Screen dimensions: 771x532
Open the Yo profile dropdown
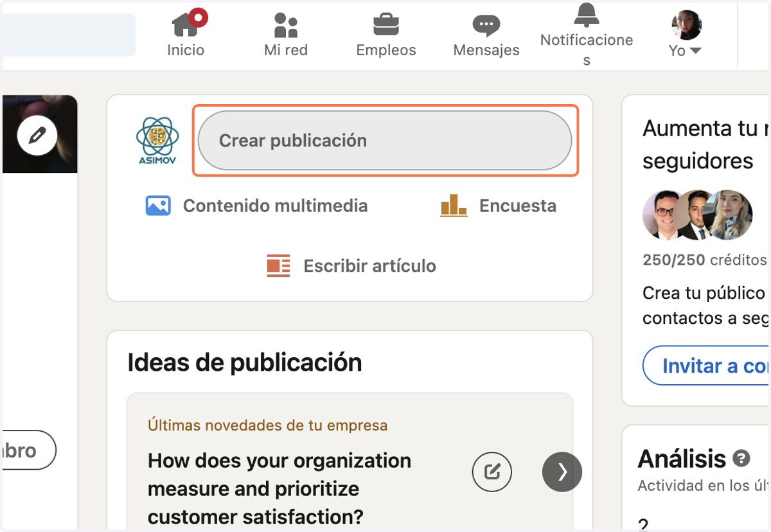tap(686, 35)
